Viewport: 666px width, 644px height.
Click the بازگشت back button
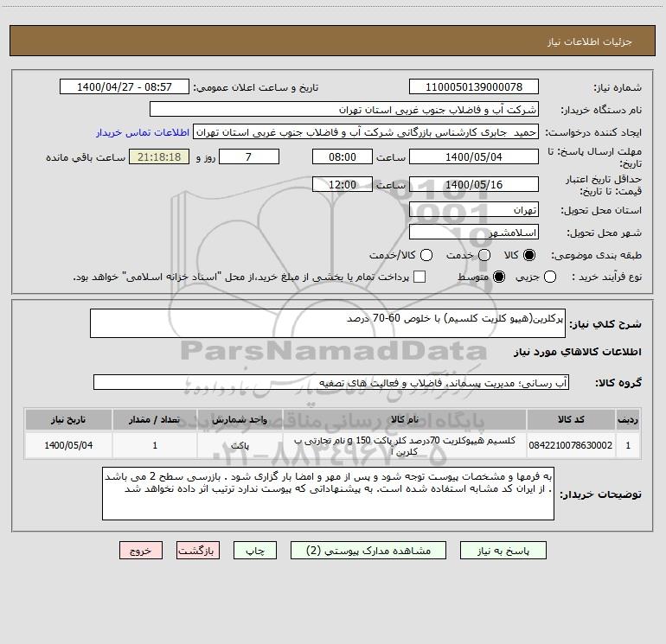(x=198, y=551)
